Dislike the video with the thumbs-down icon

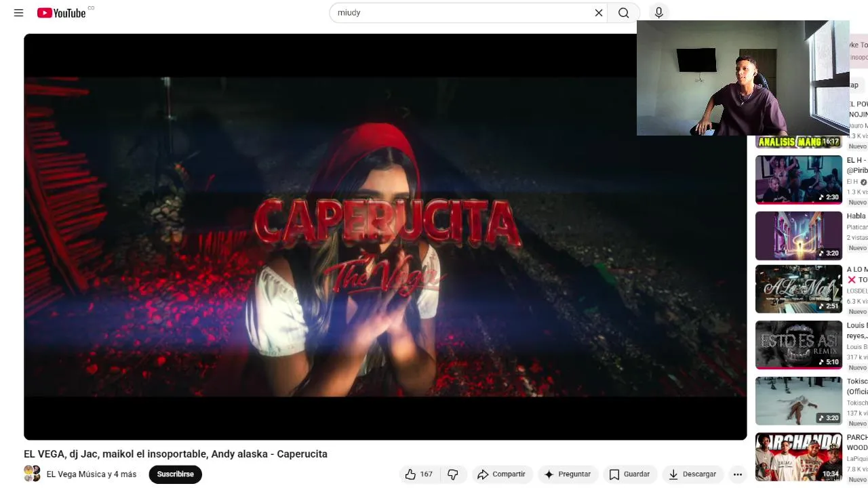pos(453,474)
